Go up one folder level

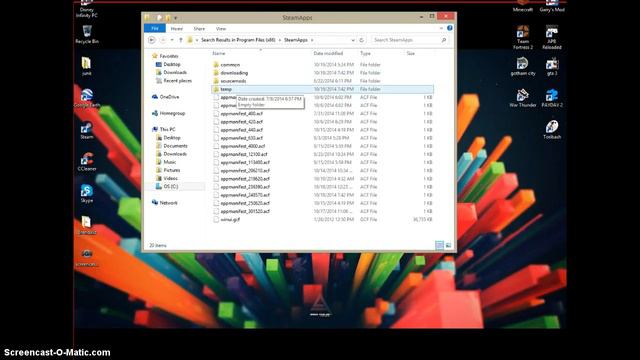point(181,40)
